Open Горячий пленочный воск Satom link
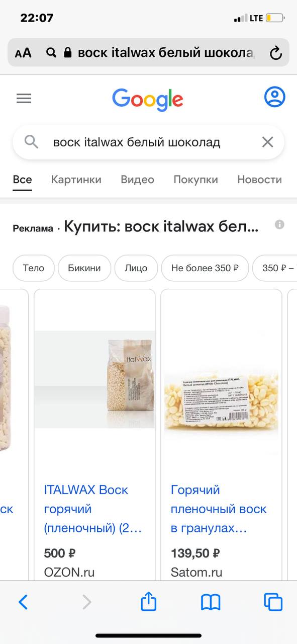 [x=219, y=509]
